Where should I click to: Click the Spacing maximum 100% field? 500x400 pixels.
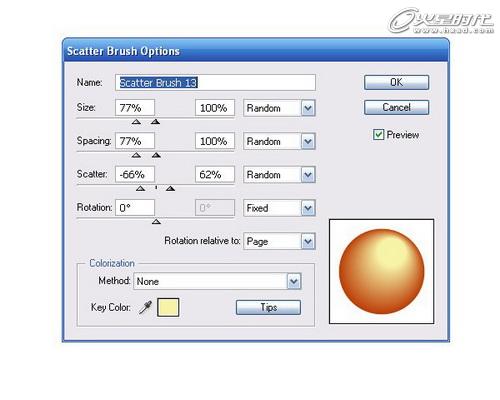point(215,141)
